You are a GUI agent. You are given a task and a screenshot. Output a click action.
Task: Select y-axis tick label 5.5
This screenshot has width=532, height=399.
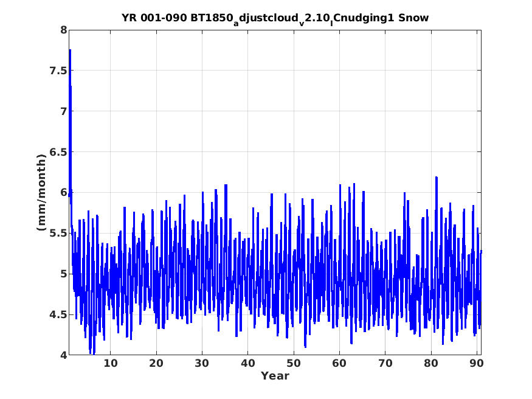coord(58,233)
